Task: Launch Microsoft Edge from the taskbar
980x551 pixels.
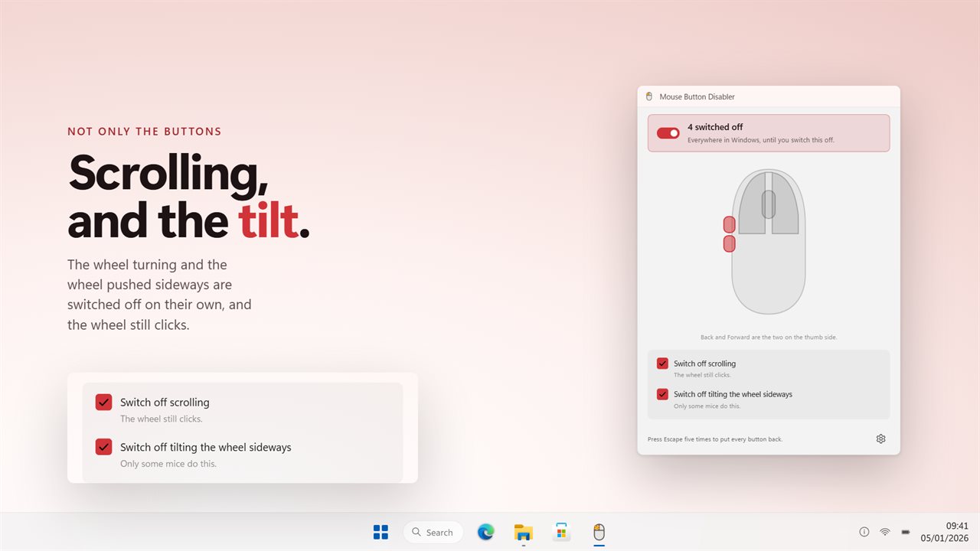Action: tap(485, 532)
